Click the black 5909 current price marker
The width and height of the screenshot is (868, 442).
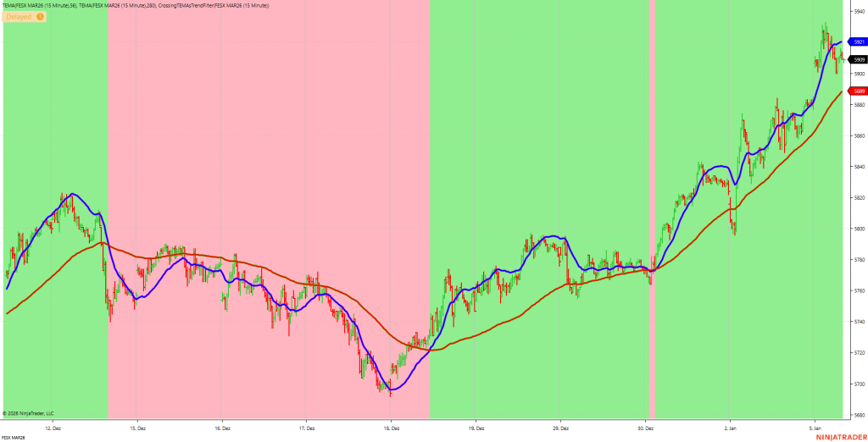point(858,59)
